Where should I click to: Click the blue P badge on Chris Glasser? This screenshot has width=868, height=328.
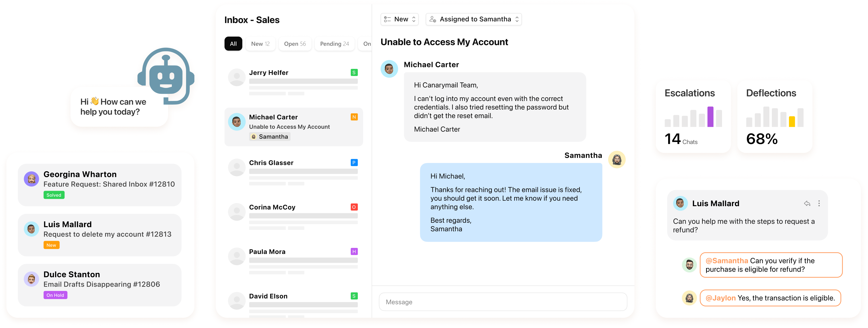tap(354, 162)
